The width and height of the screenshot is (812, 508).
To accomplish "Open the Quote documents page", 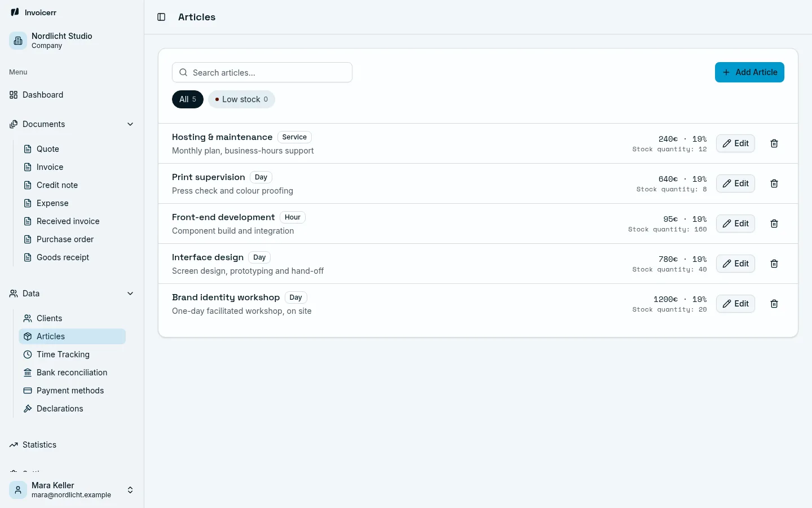I will [x=72, y=149].
